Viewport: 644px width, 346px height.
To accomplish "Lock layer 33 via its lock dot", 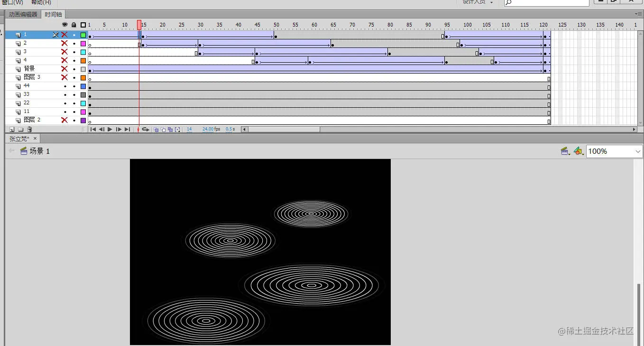I will (x=74, y=95).
